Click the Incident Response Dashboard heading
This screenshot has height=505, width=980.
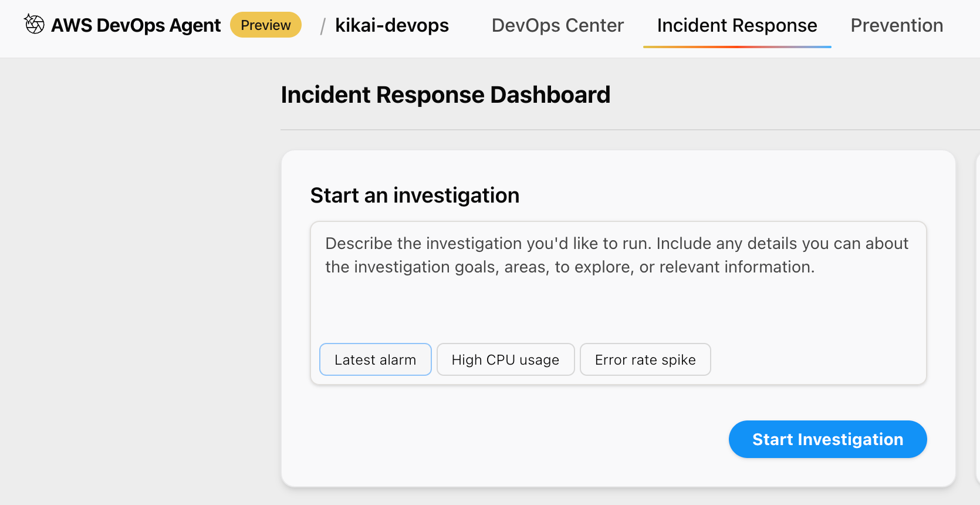tap(445, 95)
